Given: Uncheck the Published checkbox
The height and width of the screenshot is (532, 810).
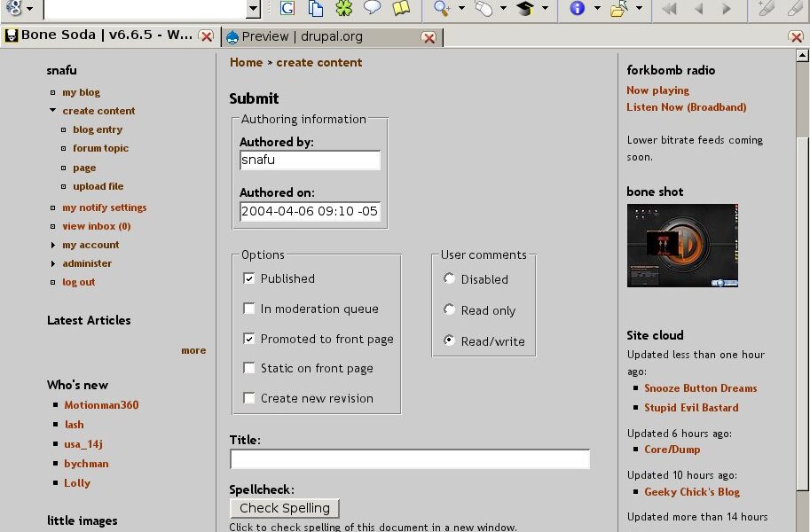Looking at the screenshot, I should click(x=249, y=278).
